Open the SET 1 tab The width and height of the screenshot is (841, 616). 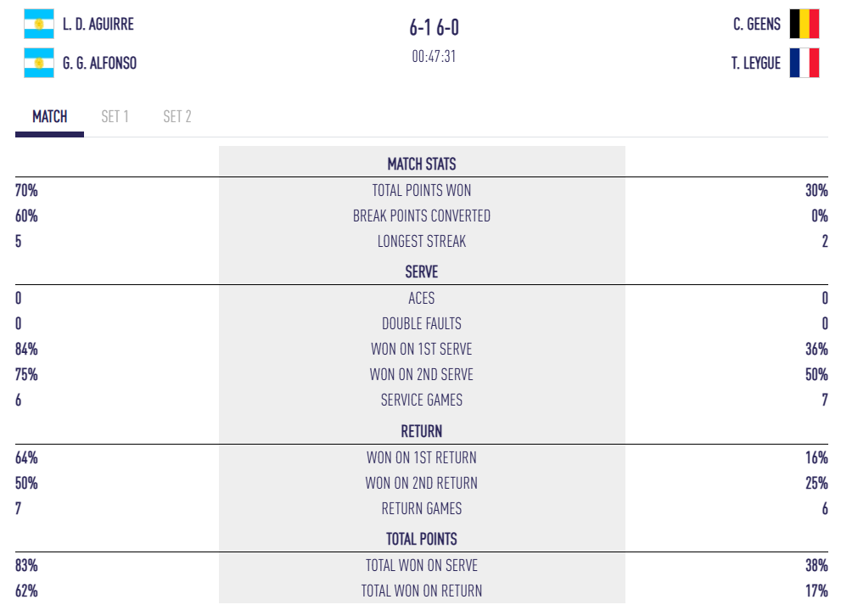115,116
